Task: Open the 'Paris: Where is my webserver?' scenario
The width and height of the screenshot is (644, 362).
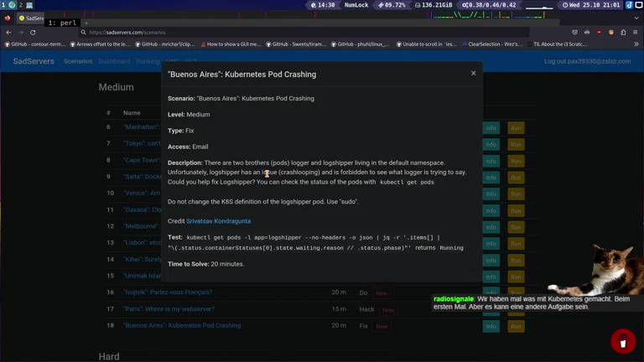Action: 169,309
